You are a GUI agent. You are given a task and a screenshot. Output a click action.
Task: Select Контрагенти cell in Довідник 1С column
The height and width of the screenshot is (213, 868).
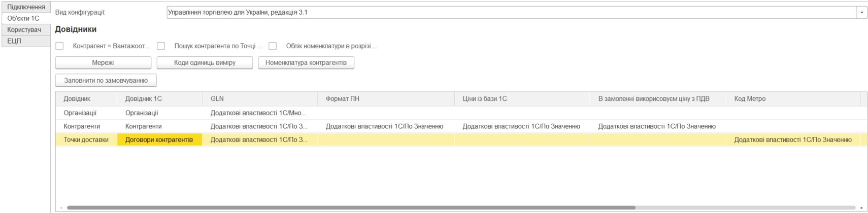(160, 126)
